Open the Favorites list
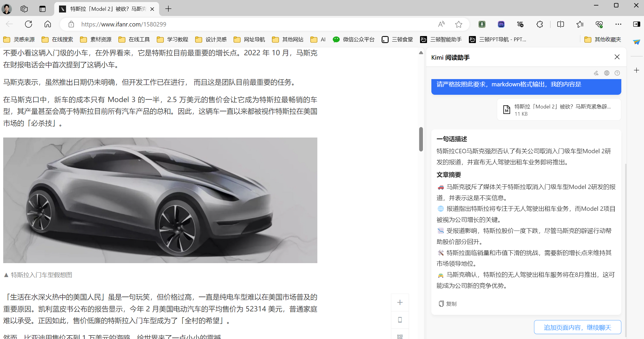The image size is (644, 339). pyautogui.click(x=580, y=24)
